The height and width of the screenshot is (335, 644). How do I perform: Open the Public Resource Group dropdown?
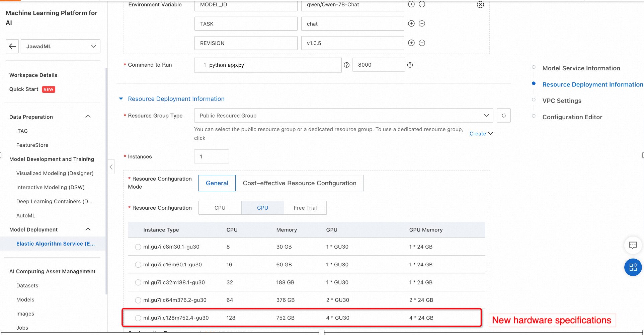click(x=343, y=116)
